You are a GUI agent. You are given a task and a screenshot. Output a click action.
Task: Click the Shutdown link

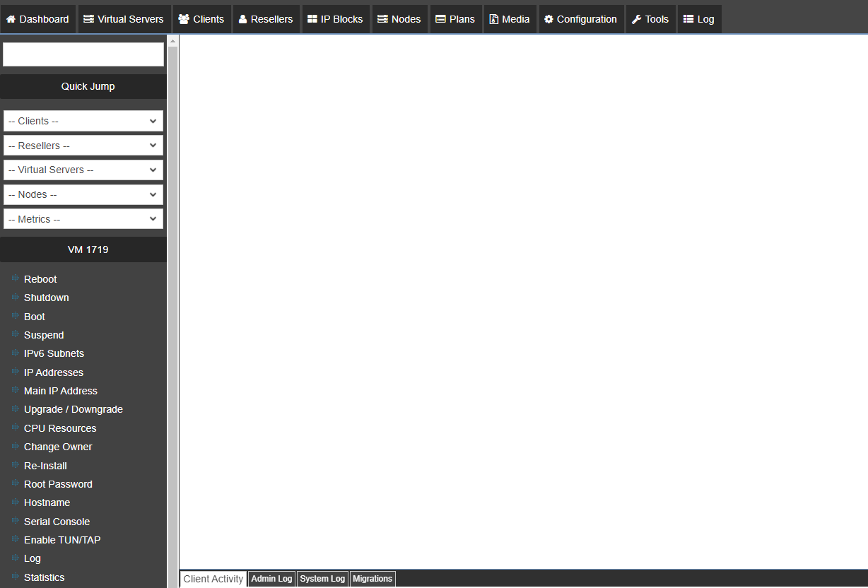coord(47,298)
